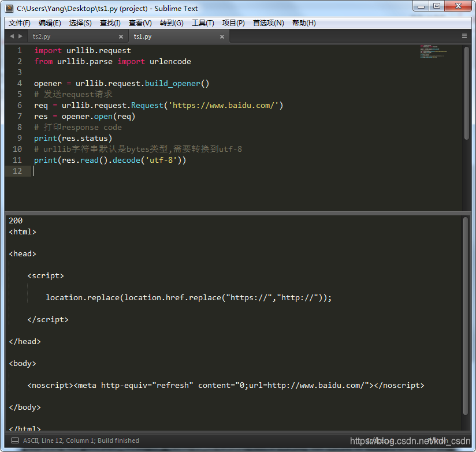Click 'print(res.status)' on line 9
The height and width of the screenshot is (452, 476).
click(x=73, y=139)
